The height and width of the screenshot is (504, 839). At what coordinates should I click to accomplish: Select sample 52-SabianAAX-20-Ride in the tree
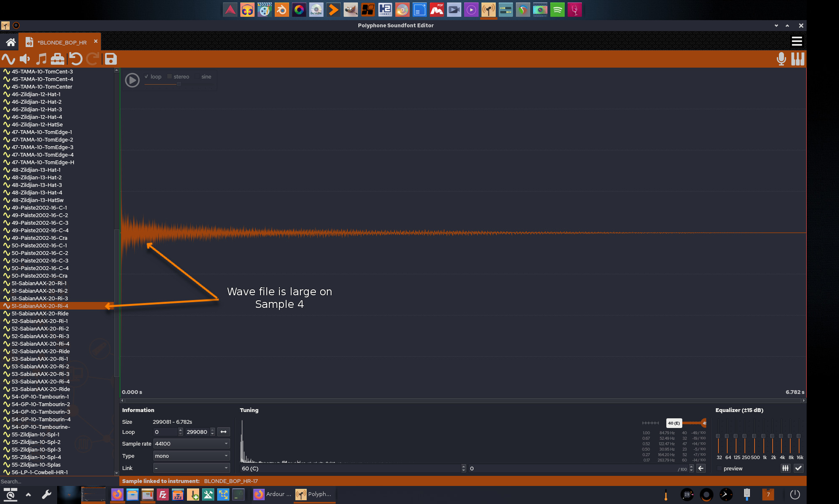click(x=40, y=351)
